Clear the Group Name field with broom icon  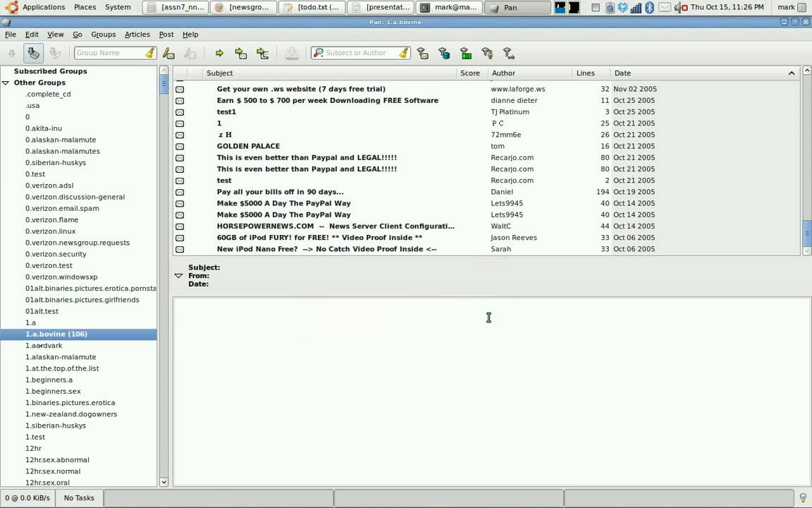(x=149, y=53)
